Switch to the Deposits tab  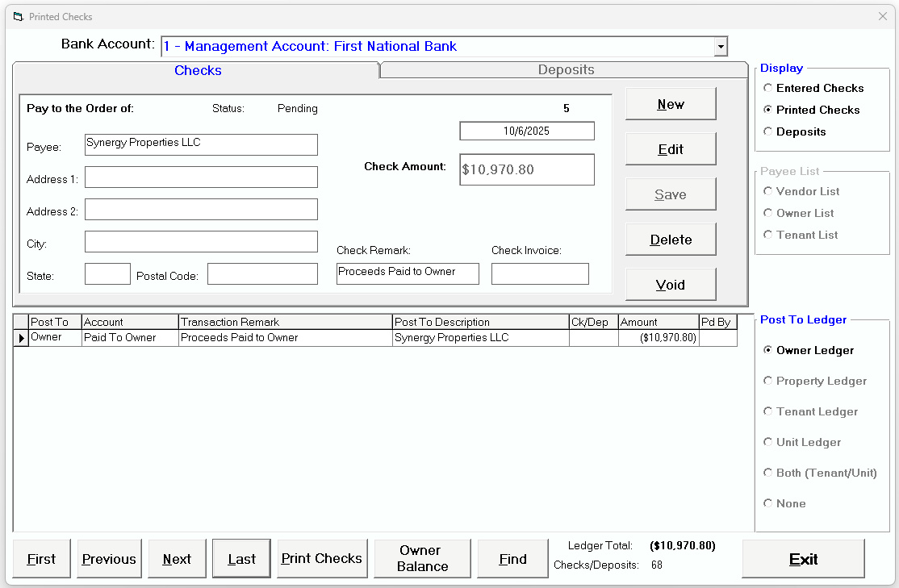(x=565, y=70)
